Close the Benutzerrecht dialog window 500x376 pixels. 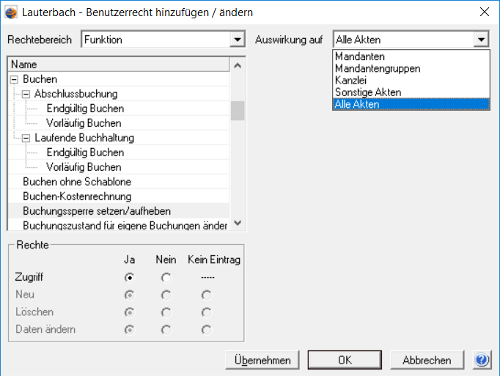pos(484,12)
